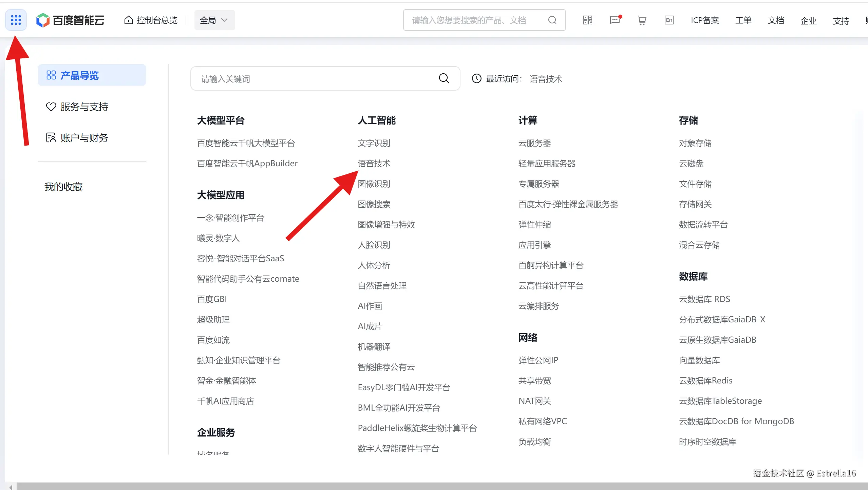868x490 pixels.
Task: Open the 服务与支持 sidebar item
Action: tap(84, 107)
